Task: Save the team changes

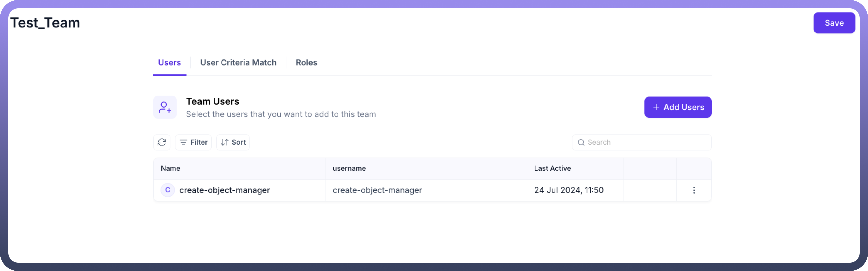Action: [x=834, y=23]
